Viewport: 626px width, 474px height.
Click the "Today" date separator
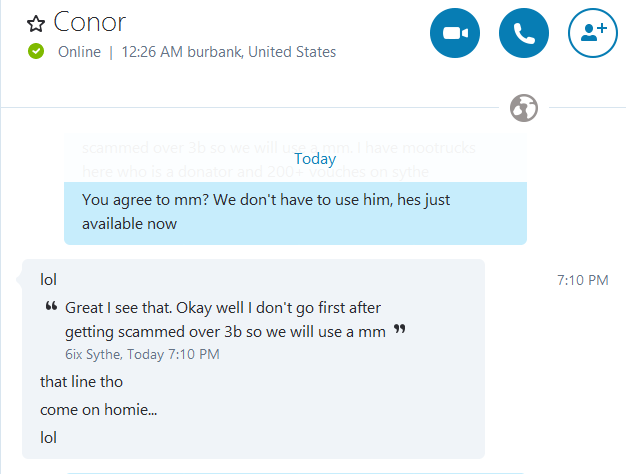tap(315, 159)
